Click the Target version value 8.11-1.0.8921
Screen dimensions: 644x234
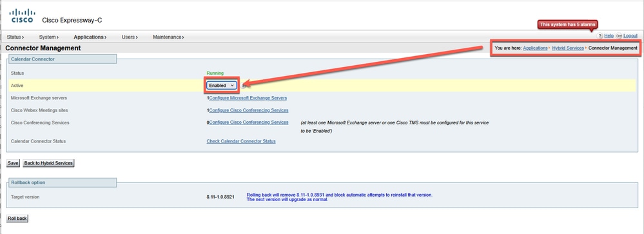click(x=220, y=197)
